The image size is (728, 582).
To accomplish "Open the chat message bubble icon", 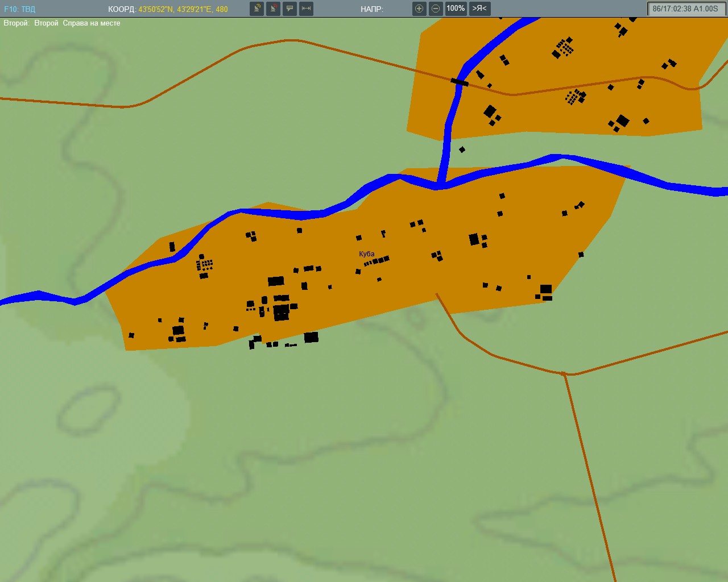I will (290, 9).
